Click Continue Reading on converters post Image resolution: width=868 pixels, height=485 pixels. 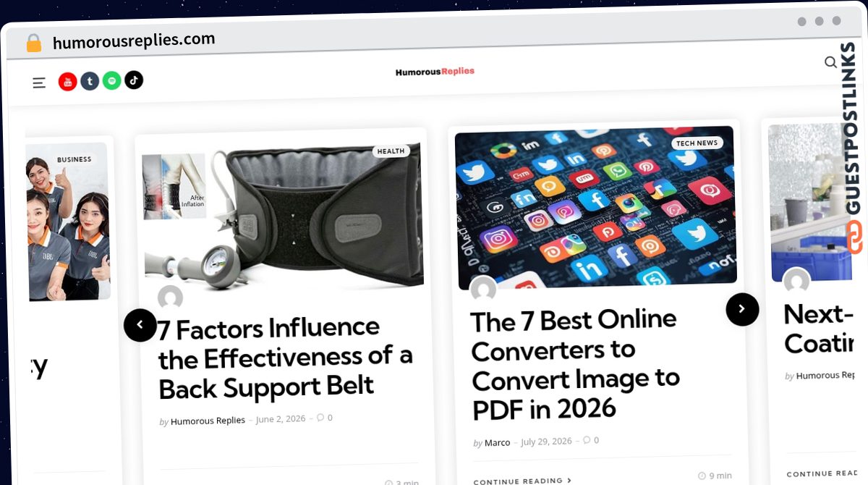tap(522, 480)
